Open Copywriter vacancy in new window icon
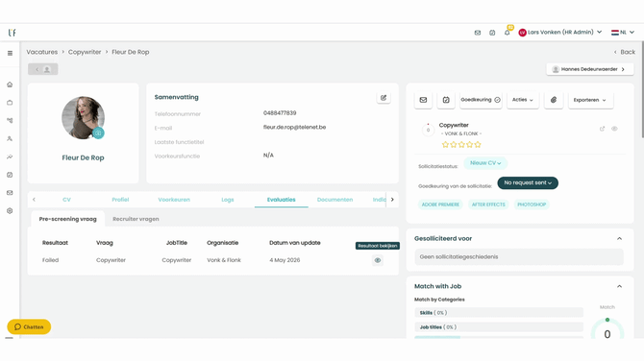The width and height of the screenshot is (644, 361). (x=602, y=129)
